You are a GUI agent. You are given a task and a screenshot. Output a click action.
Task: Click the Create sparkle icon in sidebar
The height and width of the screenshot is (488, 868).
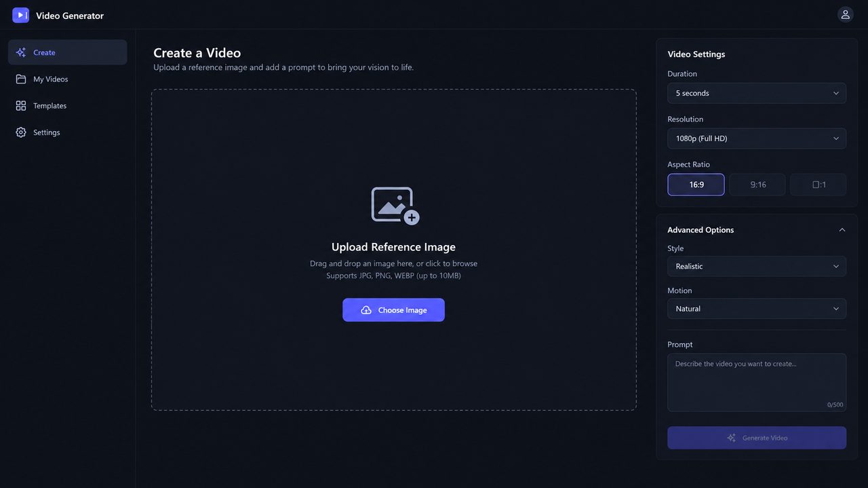click(21, 52)
